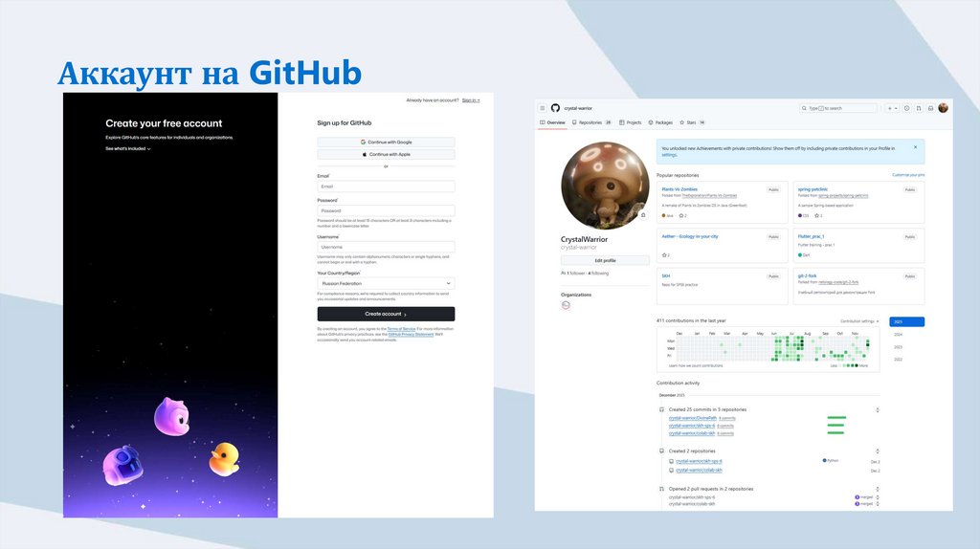Click Continue with Google on signup form
This screenshot has width=980, height=549.
click(x=386, y=143)
